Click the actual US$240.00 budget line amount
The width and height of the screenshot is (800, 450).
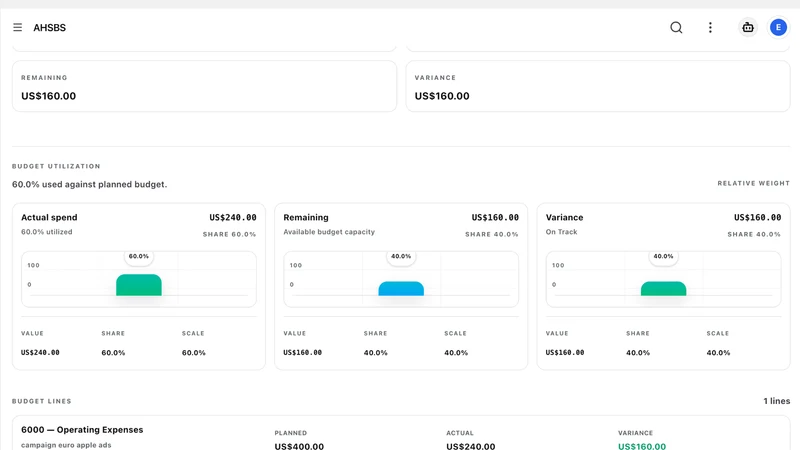tap(470, 446)
